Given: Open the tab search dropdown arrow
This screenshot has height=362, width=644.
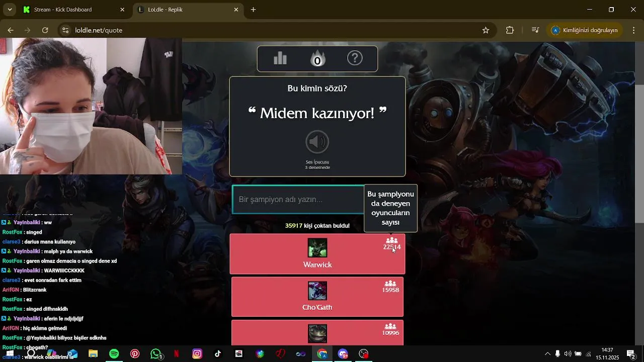Looking at the screenshot, I should point(10,10).
